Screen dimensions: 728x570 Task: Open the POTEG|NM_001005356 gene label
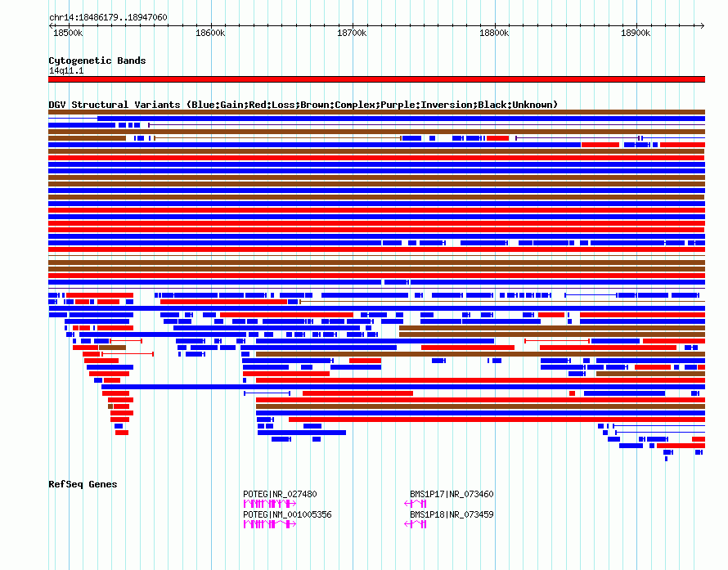pos(287,514)
